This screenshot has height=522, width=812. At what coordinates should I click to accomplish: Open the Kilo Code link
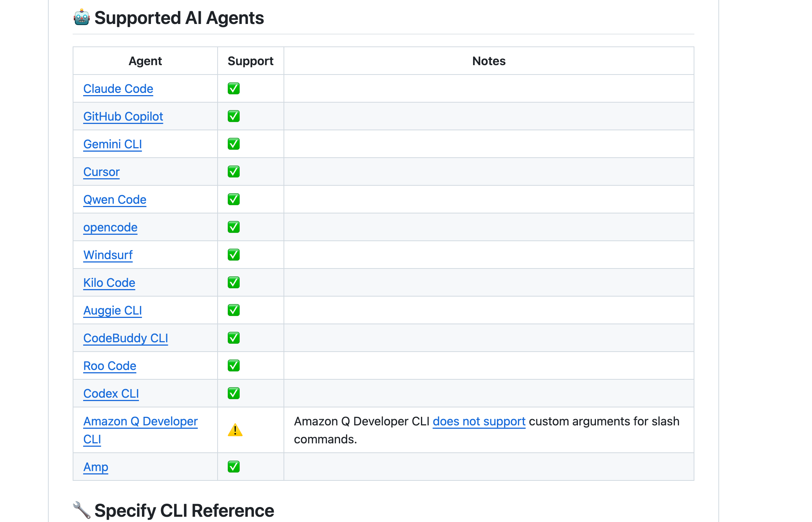click(109, 283)
